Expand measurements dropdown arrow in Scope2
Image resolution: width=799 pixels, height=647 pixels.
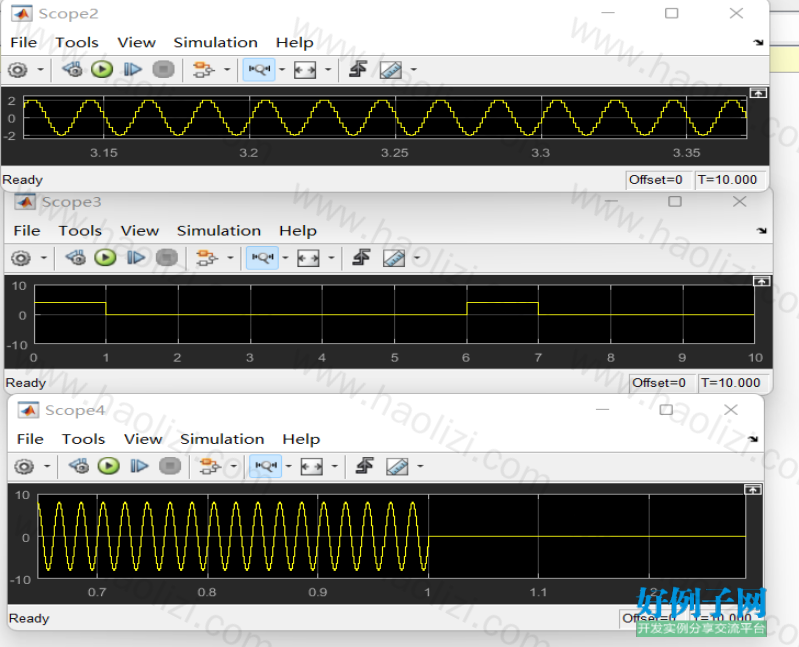[413, 70]
